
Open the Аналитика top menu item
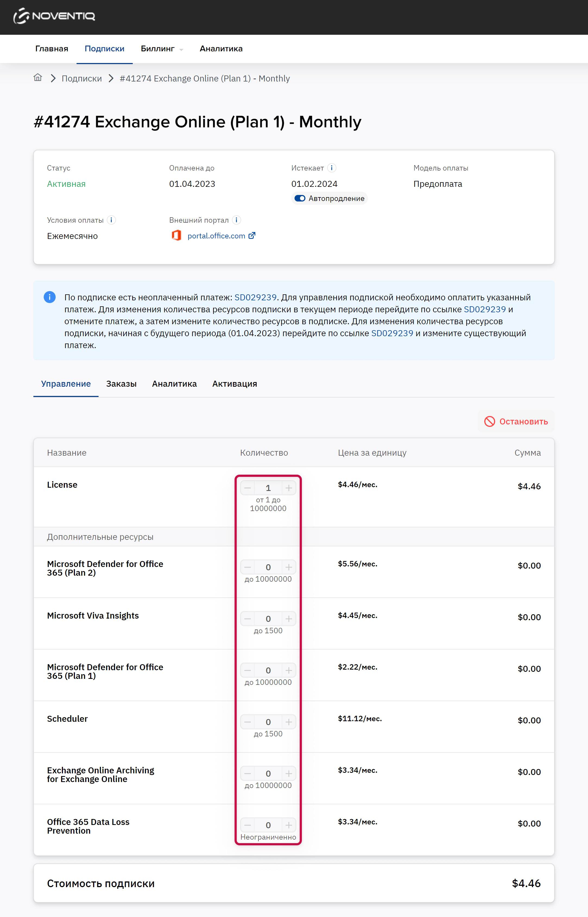(x=221, y=49)
